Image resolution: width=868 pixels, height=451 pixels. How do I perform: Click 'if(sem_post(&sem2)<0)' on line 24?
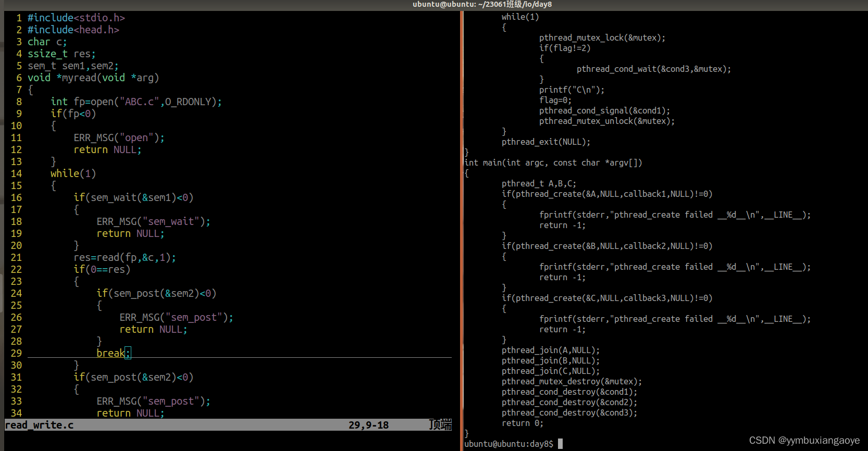tap(156, 293)
